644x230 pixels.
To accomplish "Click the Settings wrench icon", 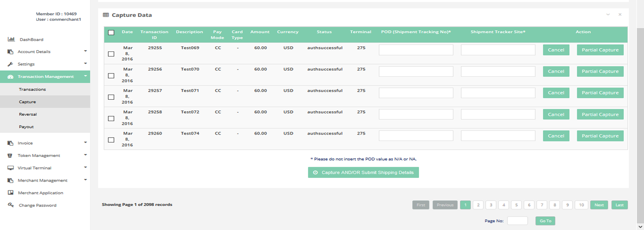I will tap(10, 64).
